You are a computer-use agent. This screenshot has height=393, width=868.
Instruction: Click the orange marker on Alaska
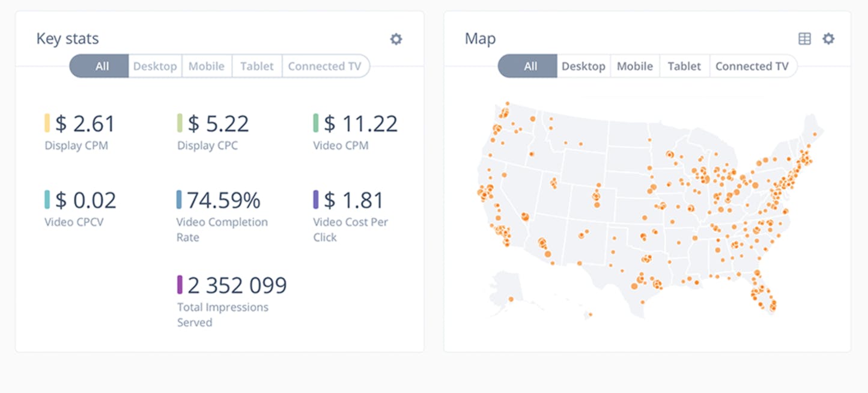(511, 299)
